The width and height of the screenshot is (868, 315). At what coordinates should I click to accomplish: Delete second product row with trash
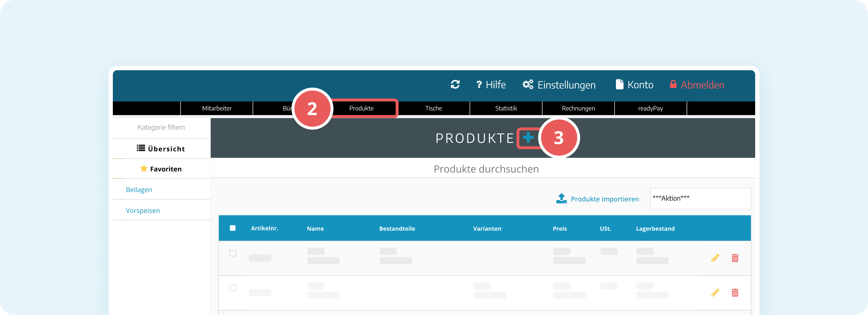(x=735, y=293)
